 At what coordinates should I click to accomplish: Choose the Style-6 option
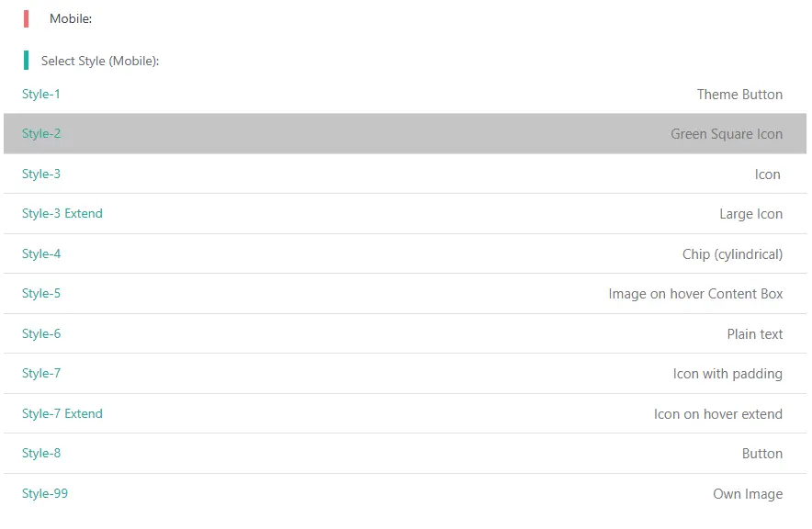coord(41,333)
